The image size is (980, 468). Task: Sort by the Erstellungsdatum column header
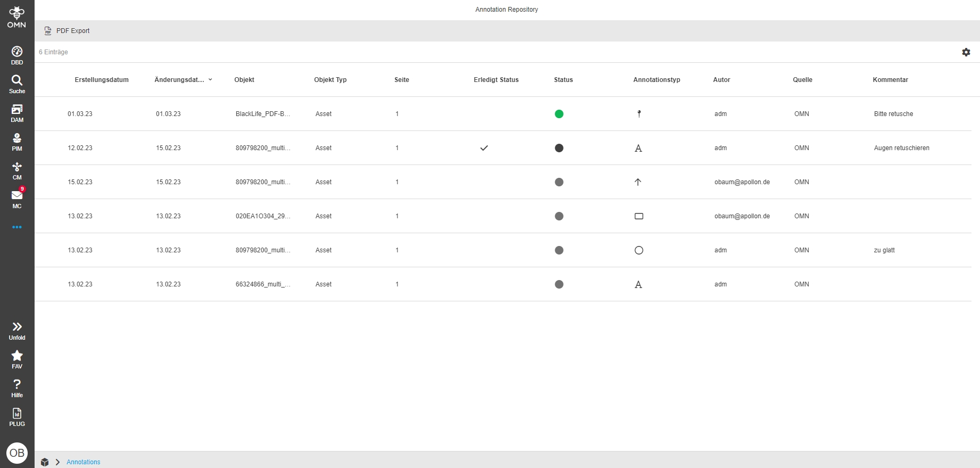(x=102, y=80)
